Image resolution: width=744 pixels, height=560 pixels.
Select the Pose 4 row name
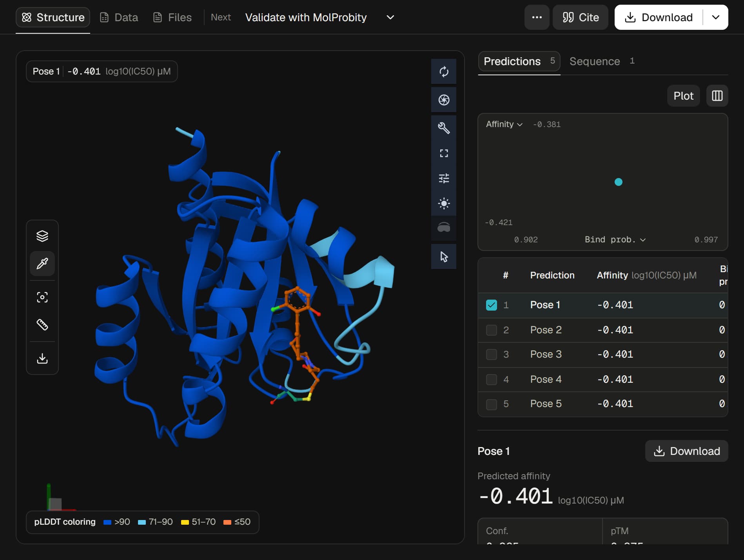click(x=546, y=379)
